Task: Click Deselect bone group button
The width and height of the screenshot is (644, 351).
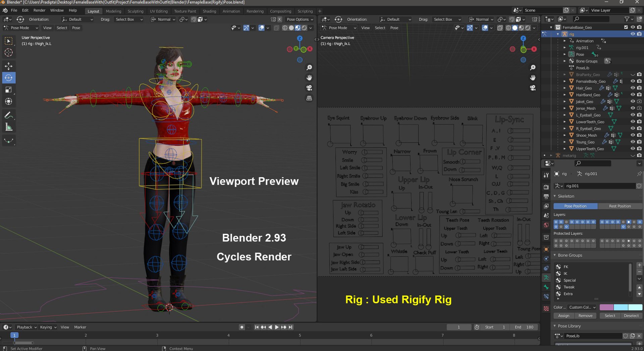Action: point(631,316)
